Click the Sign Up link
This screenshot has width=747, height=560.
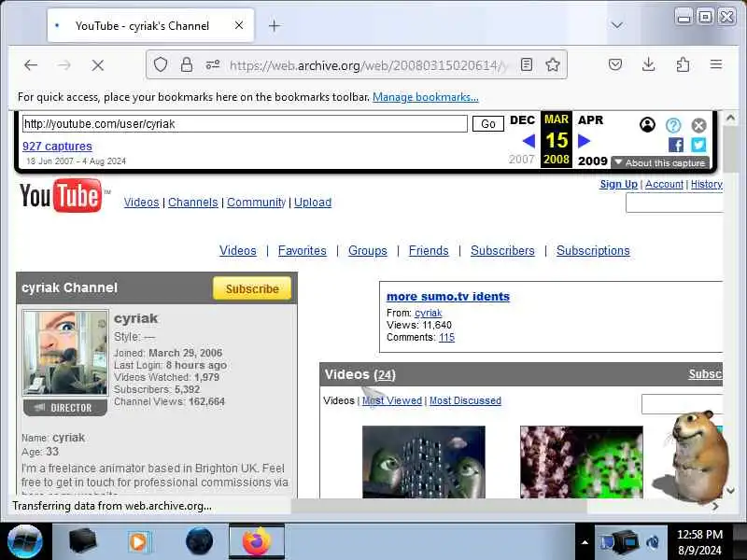pyautogui.click(x=618, y=184)
